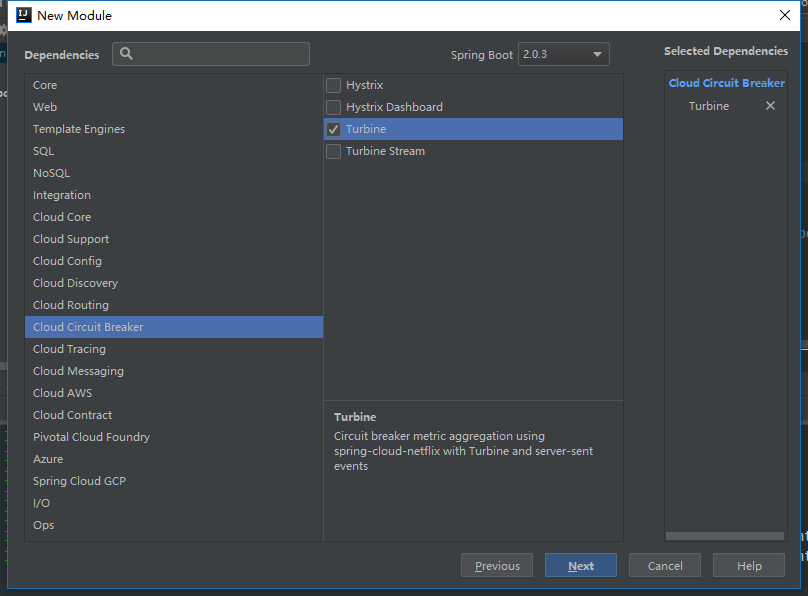The image size is (808, 596).
Task: Proceed with the Next button
Action: pos(581,566)
